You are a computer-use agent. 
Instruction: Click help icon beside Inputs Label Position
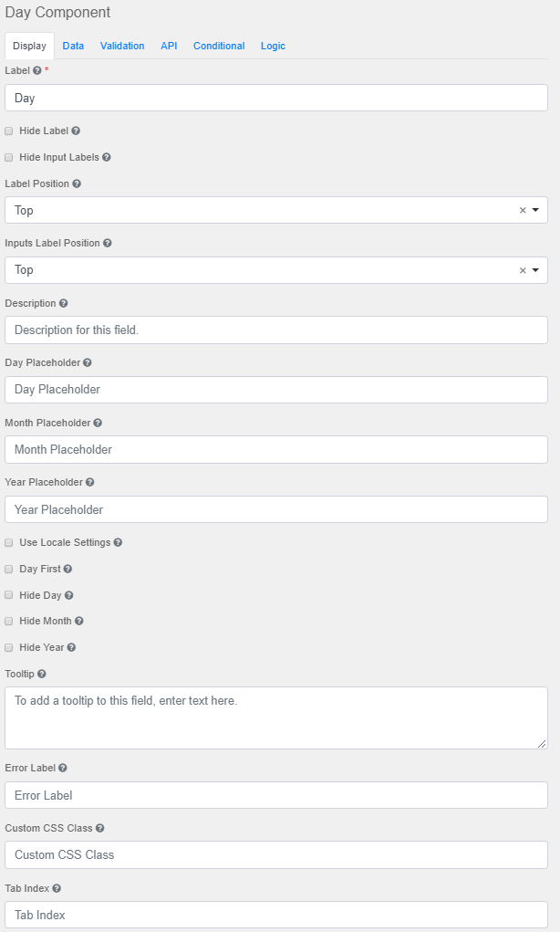[x=108, y=244]
